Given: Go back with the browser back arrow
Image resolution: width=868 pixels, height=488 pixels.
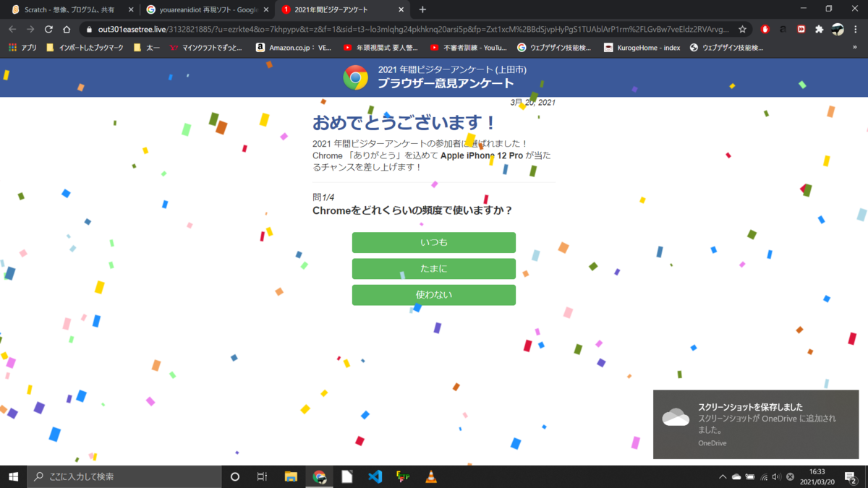Looking at the screenshot, I should click(12, 30).
